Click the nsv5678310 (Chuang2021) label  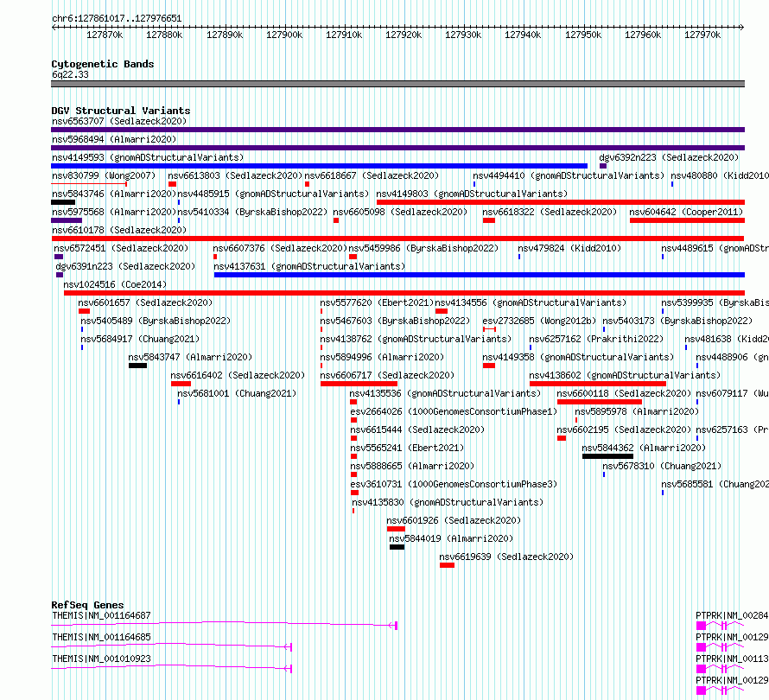(x=662, y=466)
